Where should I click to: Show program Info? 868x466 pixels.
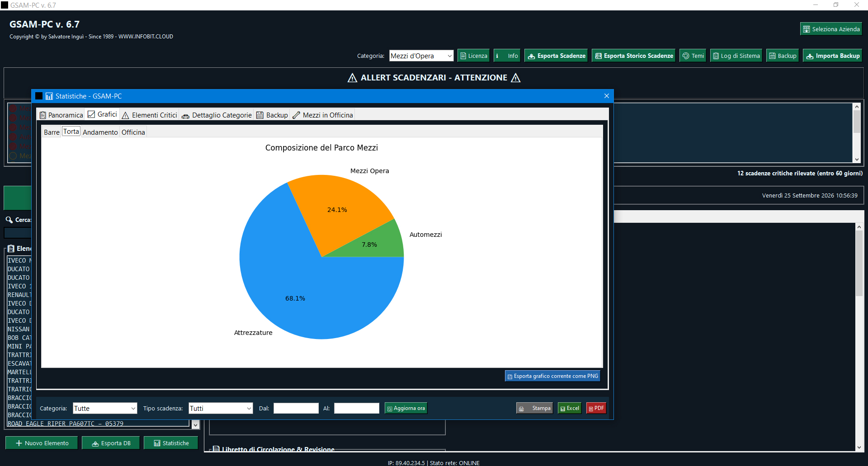coord(507,56)
